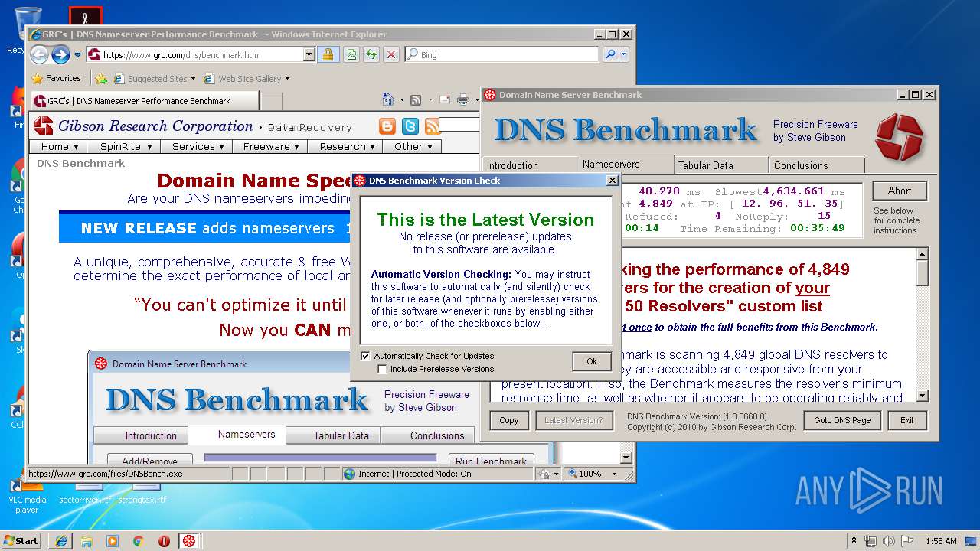Open the search provider dropdown arrow
The width and height of the screenshot is (980, 551).
click(624, 54)
